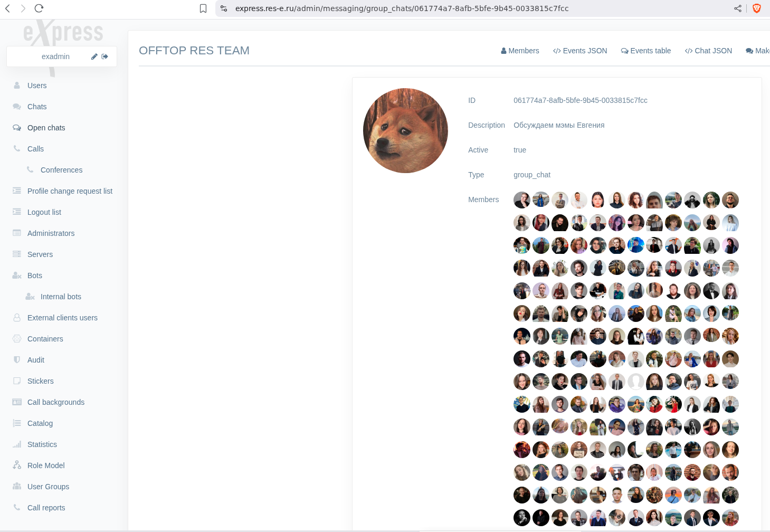Click the edit pencil icon next to exadmin
Image resolution: width=770 pixels, height=532 pixels.
tap(94, 56)
